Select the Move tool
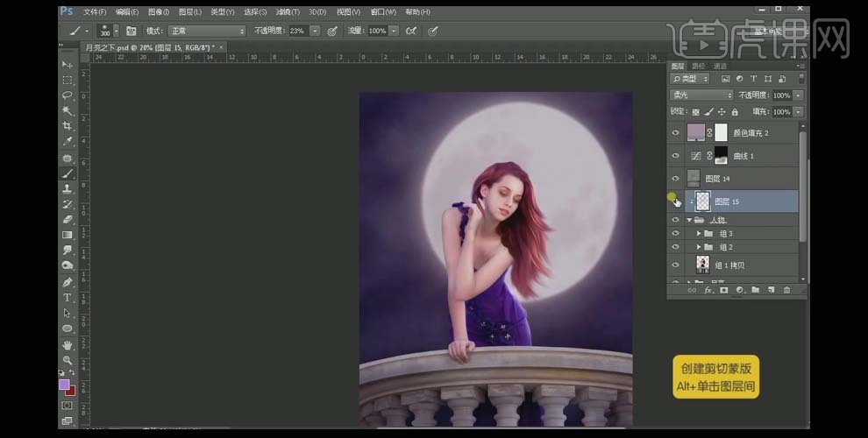Image resolution: width=868 pixels, height=438 pixels. pos(68,65)
